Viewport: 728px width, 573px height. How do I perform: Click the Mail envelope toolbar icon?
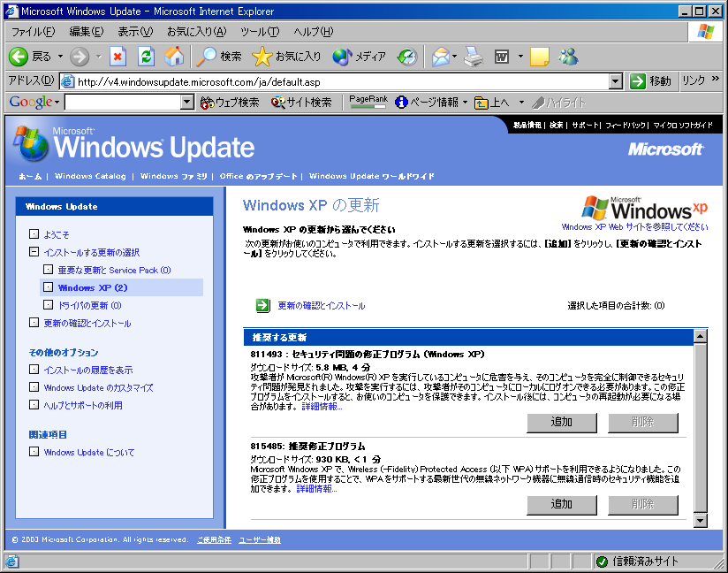[x=440, y=57]
